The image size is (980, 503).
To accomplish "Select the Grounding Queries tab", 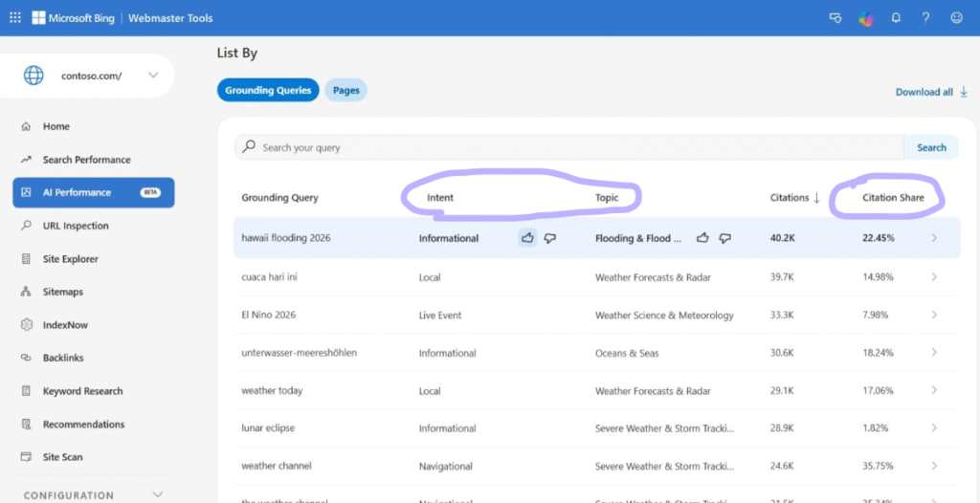I will click(268, 91).
